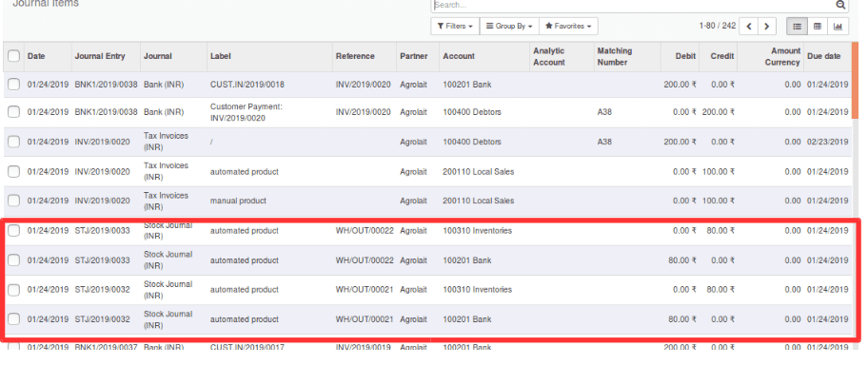Check the STJ/2019/0033 Inventories row checkbox
The image size is (868, 365).
tap(14, 231)
